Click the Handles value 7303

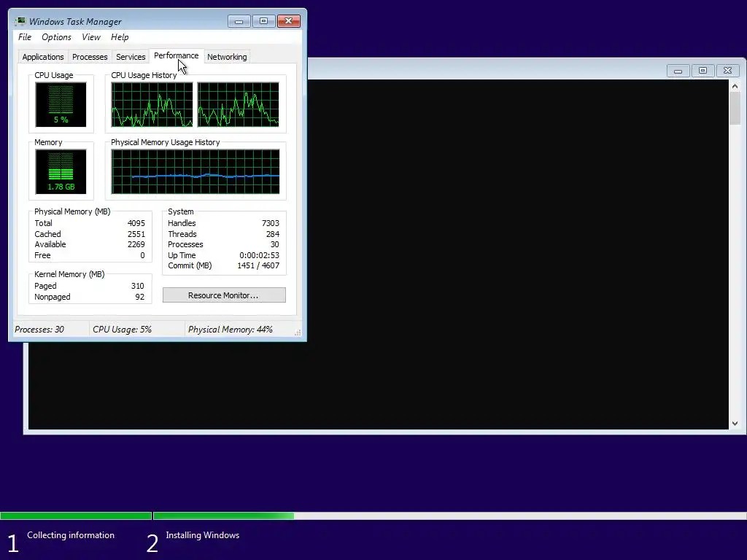(271, 223)
